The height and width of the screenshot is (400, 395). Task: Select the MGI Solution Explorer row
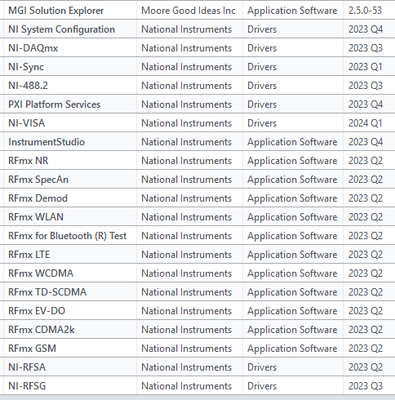[197, 10]
